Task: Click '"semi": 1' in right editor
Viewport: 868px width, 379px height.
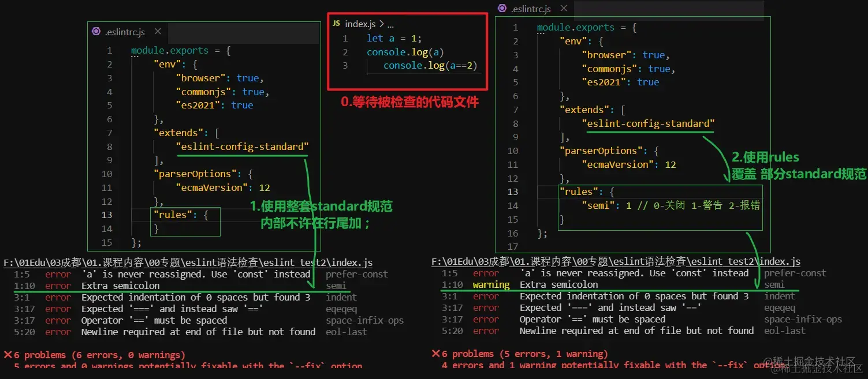Action: click(606, 205)
